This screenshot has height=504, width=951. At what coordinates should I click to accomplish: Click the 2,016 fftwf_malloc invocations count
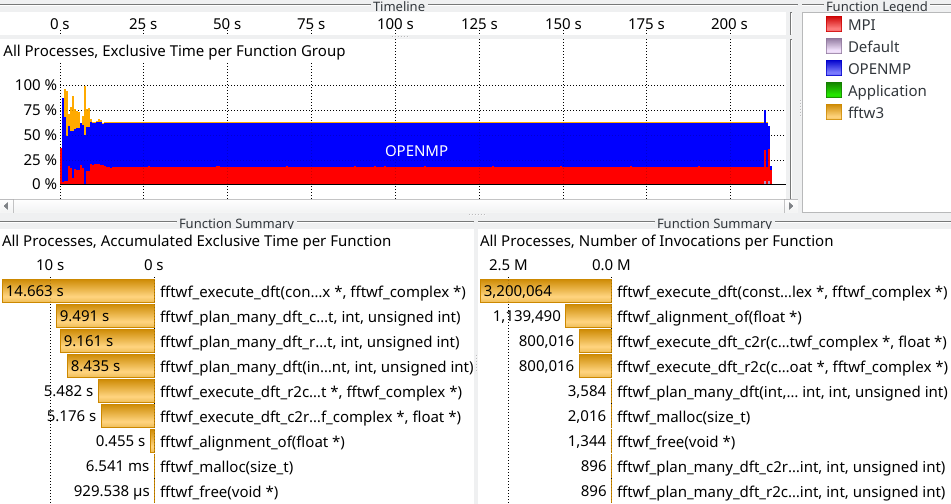click(x=586, y=416)
